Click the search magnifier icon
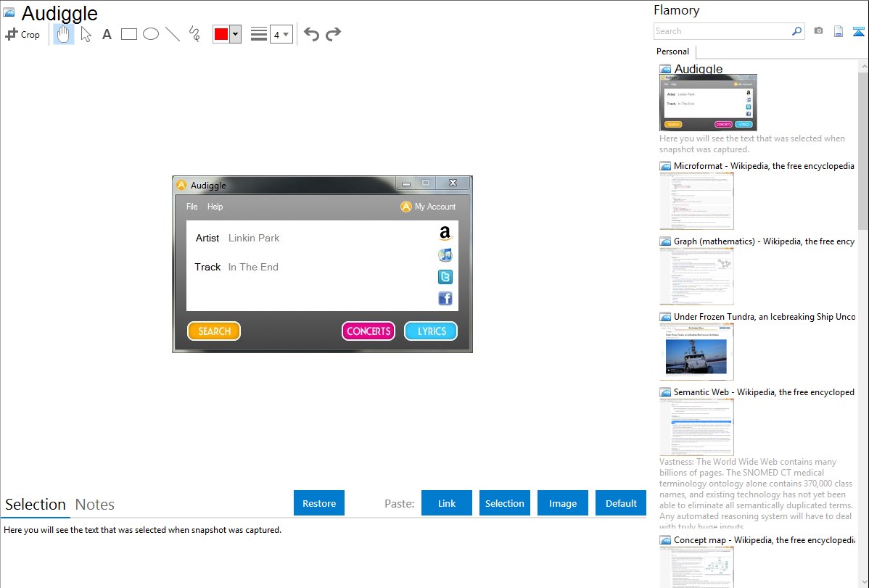The image size is (869, 588). point(797,31)
